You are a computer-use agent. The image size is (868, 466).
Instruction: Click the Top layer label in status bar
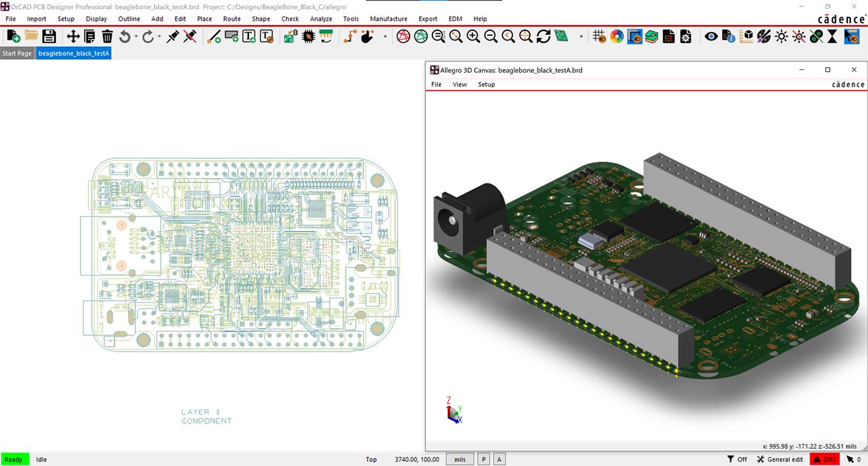tap(372, 459)
